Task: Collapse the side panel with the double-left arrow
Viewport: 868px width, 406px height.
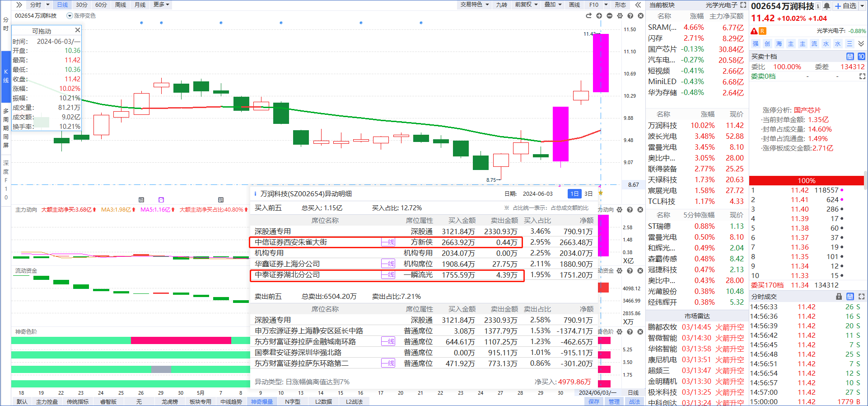Action: tap(638, 5)
